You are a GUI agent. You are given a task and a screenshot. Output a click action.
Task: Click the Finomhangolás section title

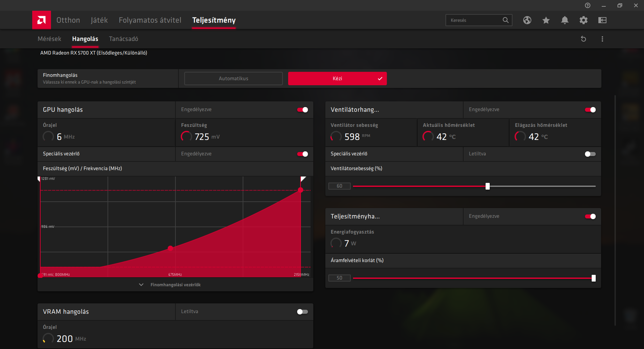click(60, 75)
